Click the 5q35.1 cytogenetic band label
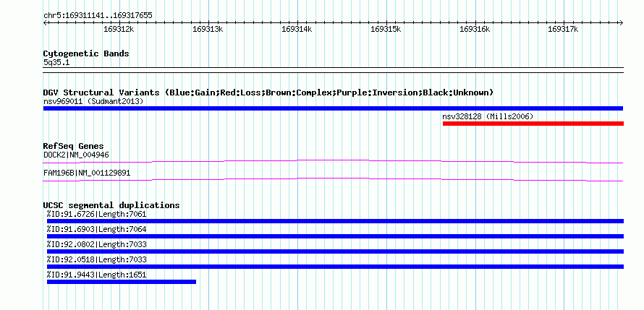The height and width of the screenshot is (310, 644). [x=56, y=63]
